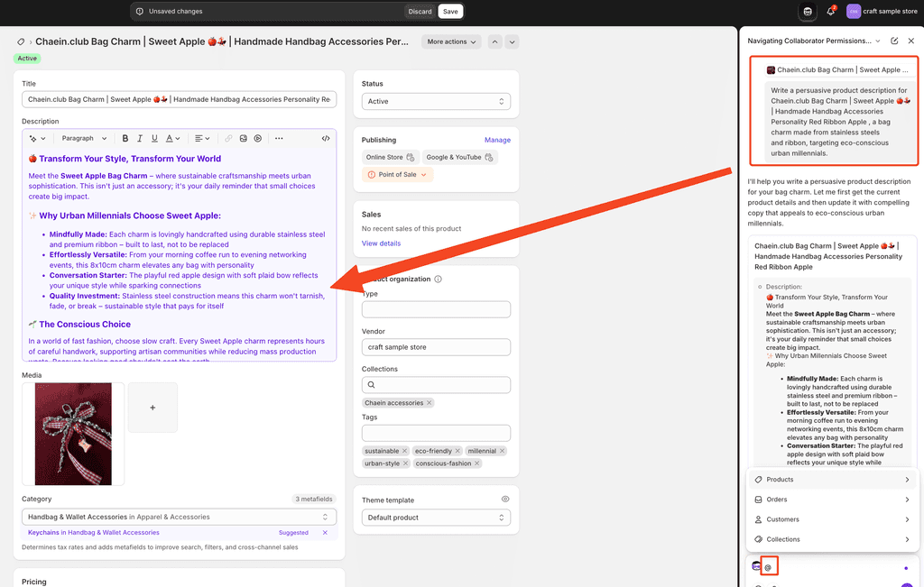Image resolution: width=924 pixels, height=587 pixels.
Task: Open more formatting options ellipsis
Action: point(279,138)
